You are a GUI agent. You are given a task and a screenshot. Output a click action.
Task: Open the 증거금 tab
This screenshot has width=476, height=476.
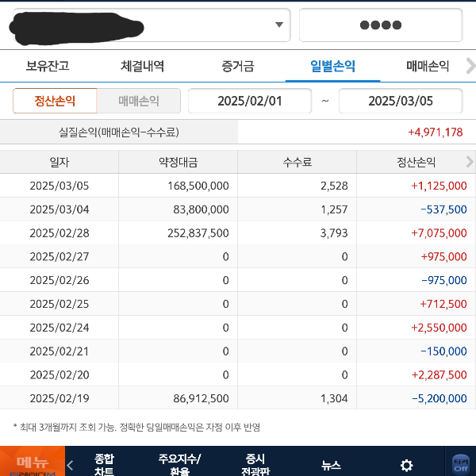(238, 66)
